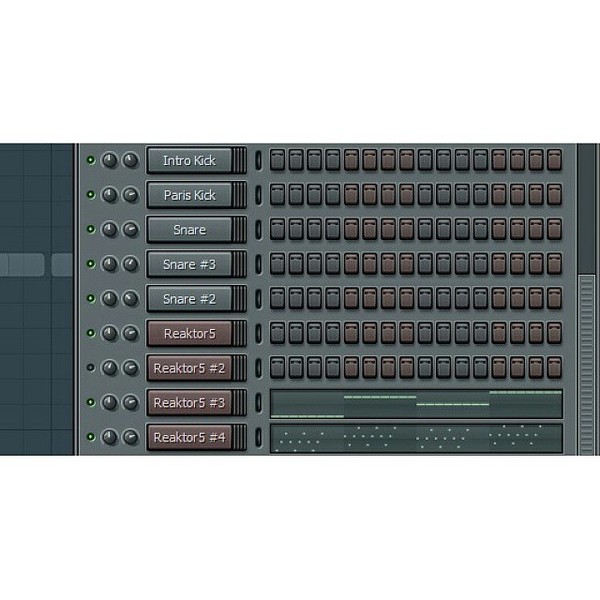Activate first step of Reaktor5 row

(277, 333)
